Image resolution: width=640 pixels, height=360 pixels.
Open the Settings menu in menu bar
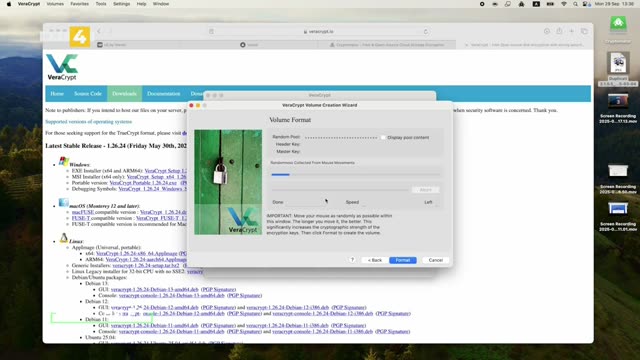coord(122,4)
